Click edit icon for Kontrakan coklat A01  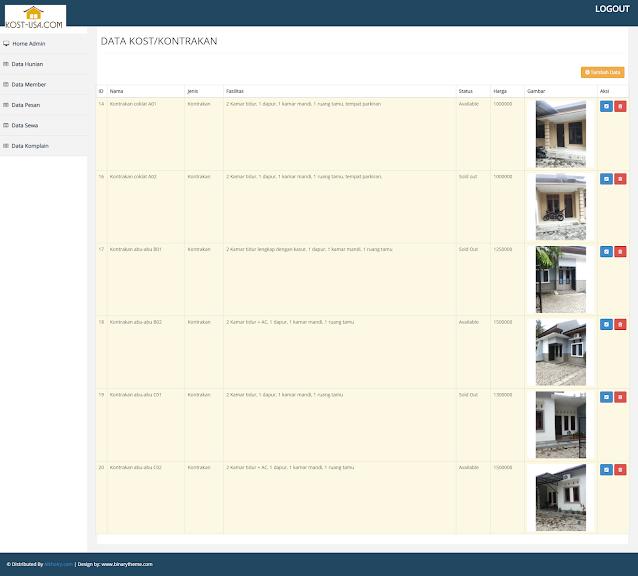tap(606, 106)
